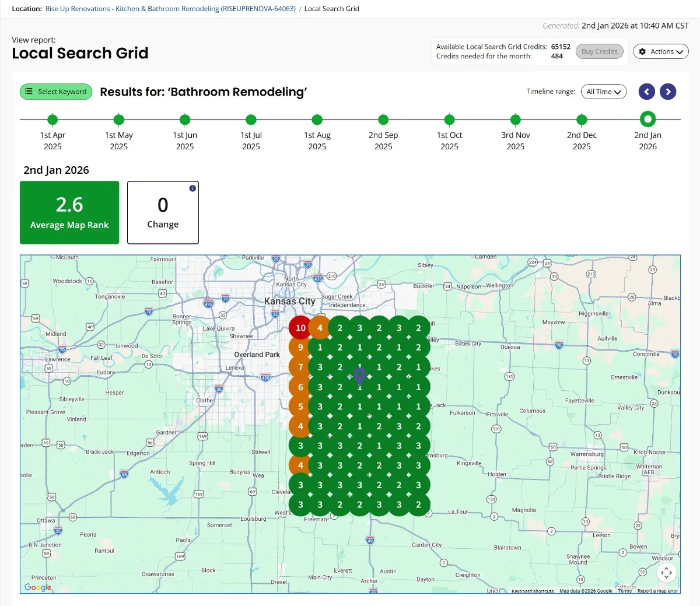Screen dimensions: 700x606
Task: Click the map camera controls icon
Action: pos(666,573)
